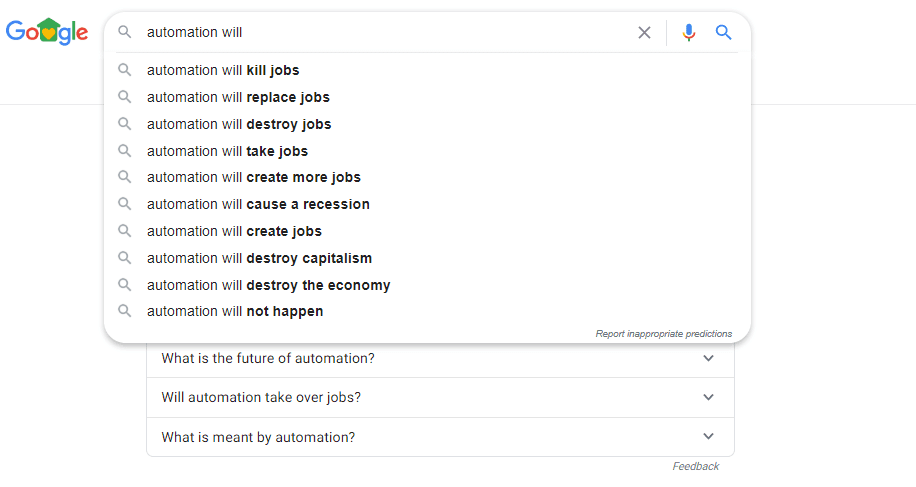916x487 pixels.
Task: Expand 'Will automation take over jobs?' question
Action: (x=708, y=397)
